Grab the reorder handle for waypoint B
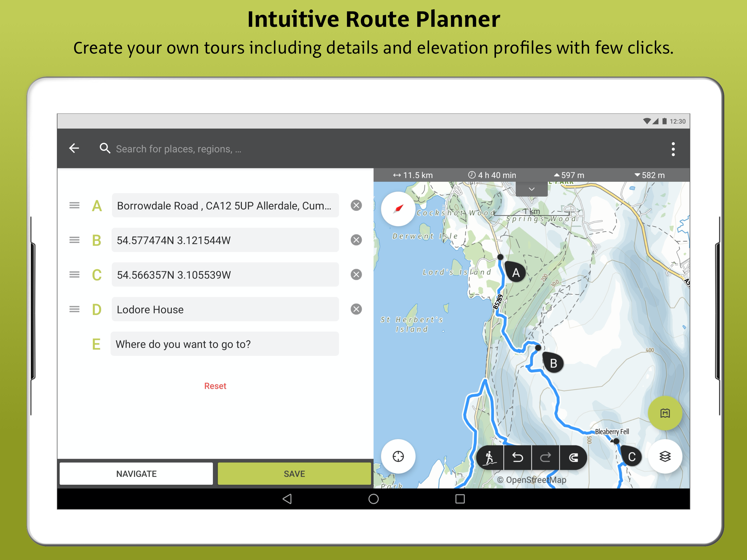Image resolution: width=747 pixels, height=560 pixels. click(74, 240)
